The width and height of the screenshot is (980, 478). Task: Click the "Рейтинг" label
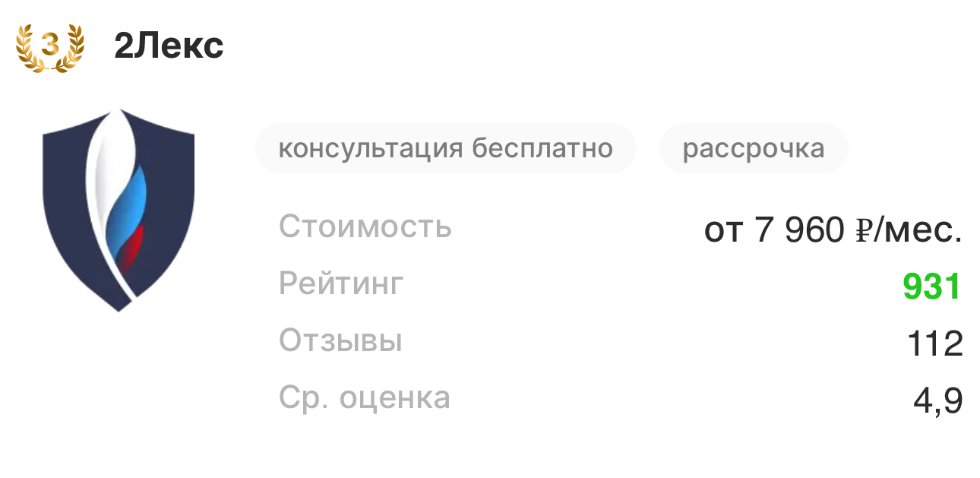point(342,283)
